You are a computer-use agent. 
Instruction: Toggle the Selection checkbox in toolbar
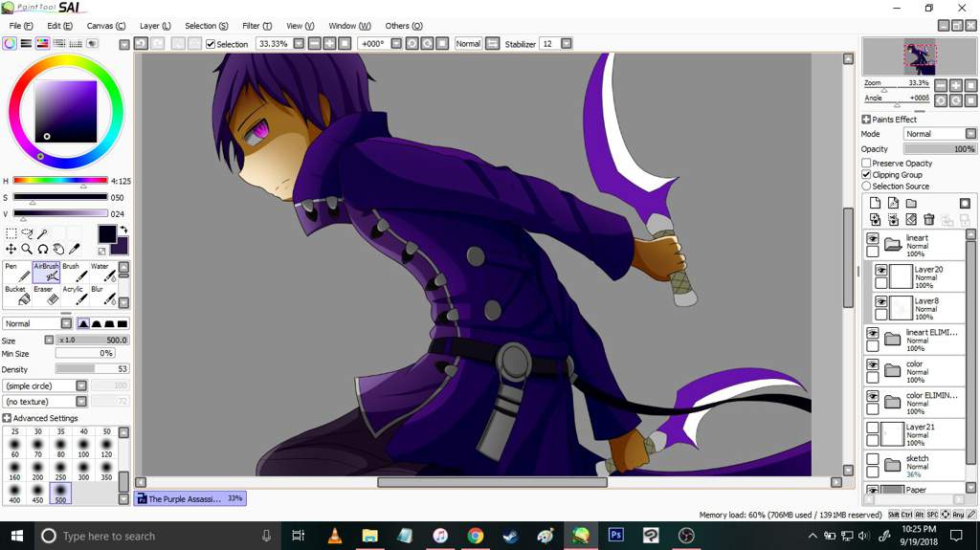pyautogui.click(x=211, y=44)
